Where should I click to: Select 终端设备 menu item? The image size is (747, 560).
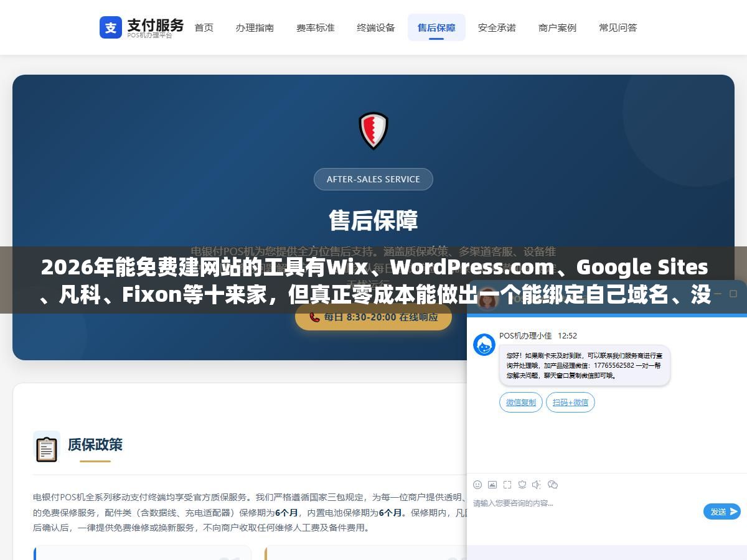tap(376, 27)
